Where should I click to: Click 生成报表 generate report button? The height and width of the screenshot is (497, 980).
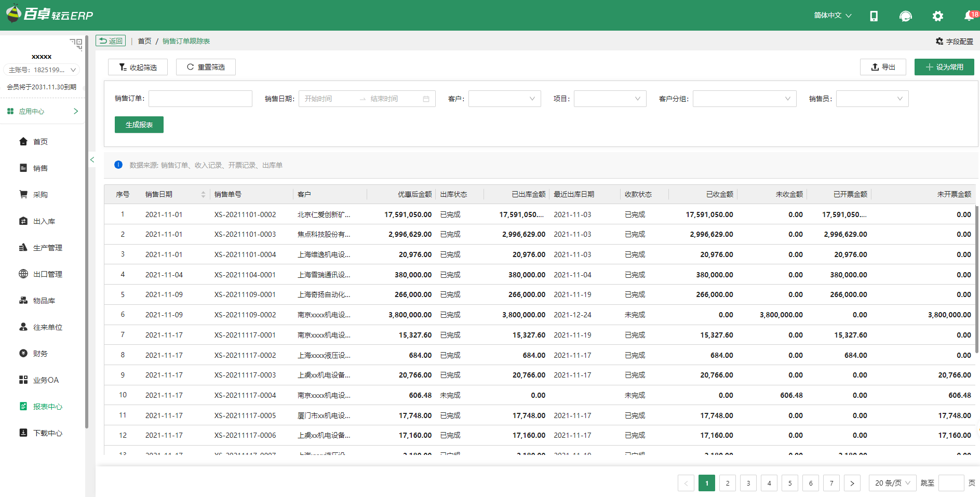139,125
